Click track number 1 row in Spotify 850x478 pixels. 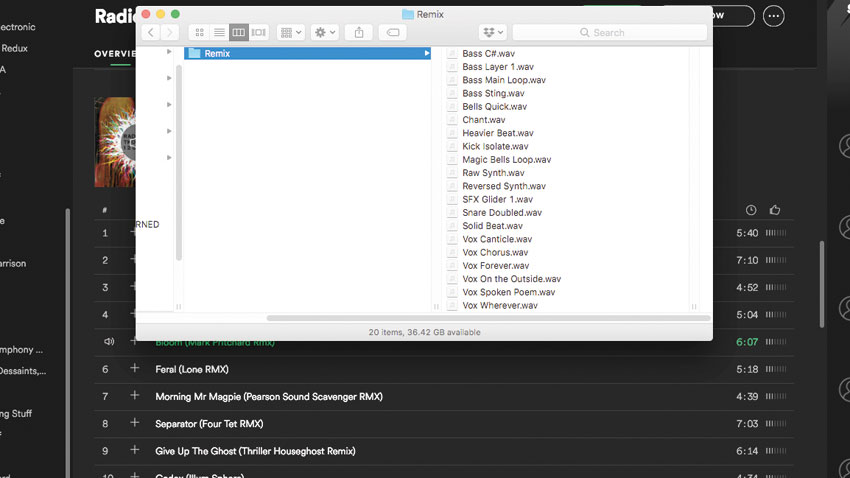(105, 233)
